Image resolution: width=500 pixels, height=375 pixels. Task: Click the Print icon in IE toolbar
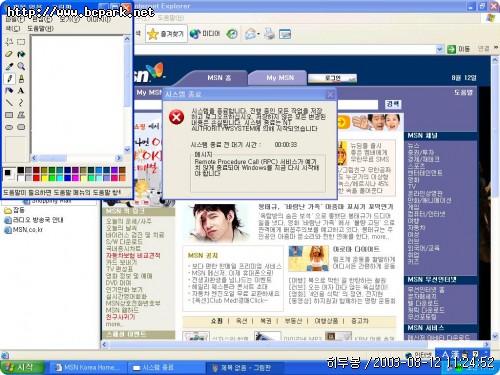click(x=269, y=34)
